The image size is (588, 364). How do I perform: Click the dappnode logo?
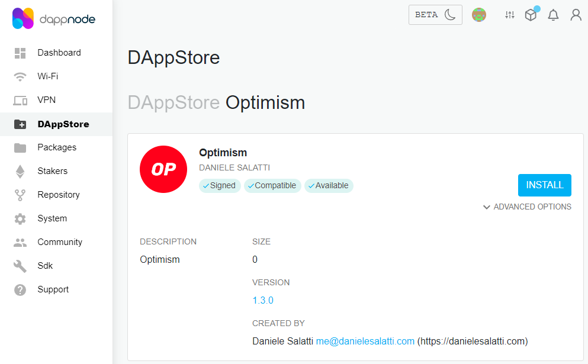[54, 18]
